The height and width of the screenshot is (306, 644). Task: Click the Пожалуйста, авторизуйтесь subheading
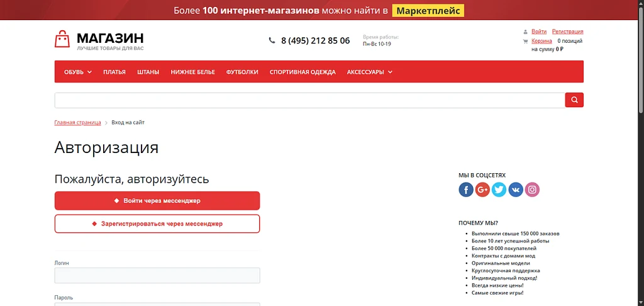click(x=132, y=179)
